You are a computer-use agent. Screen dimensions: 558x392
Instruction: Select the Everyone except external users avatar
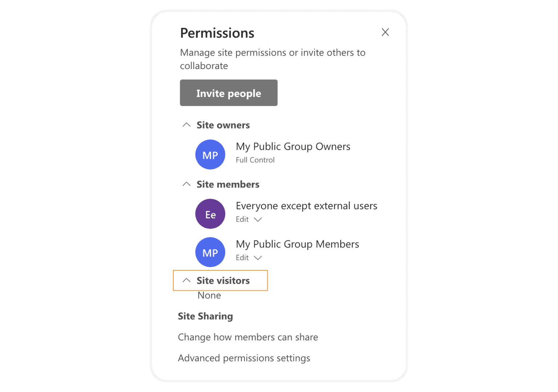coord(210,214)
